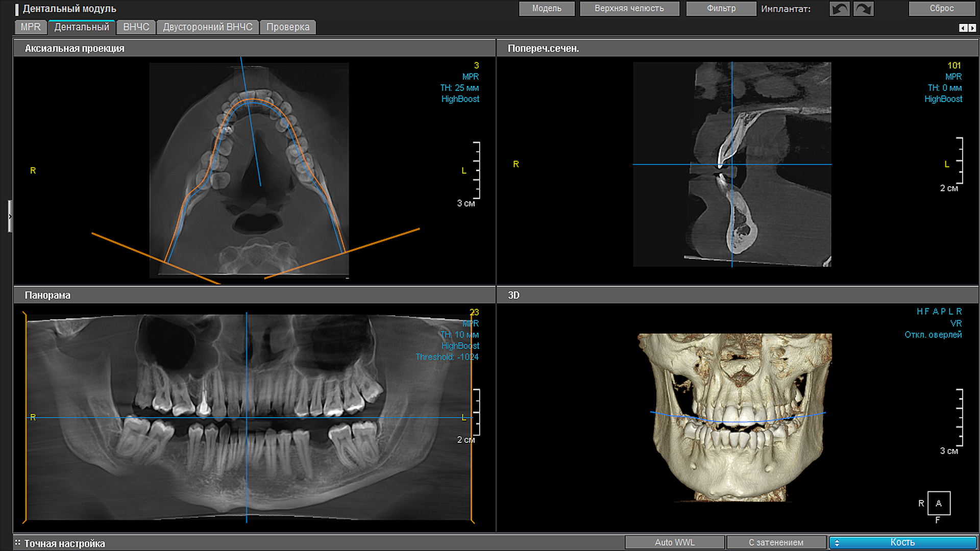The image size is (980, 551).
Task: Toggle the Верхняя челюсть jaw selector
Action: (629, 9)
